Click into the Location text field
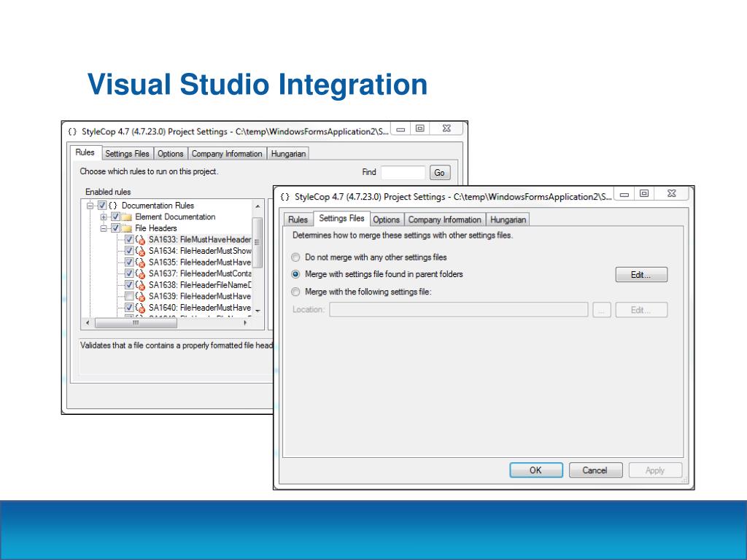This screenshot has height=560, width=747. pyautogui.click(x=459, y=309)
